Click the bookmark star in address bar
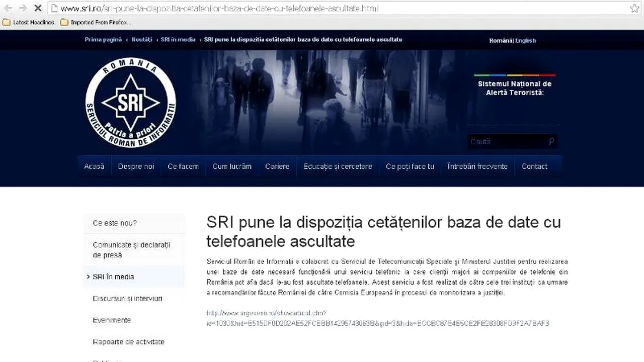644x362 pixels. [635, 8]
